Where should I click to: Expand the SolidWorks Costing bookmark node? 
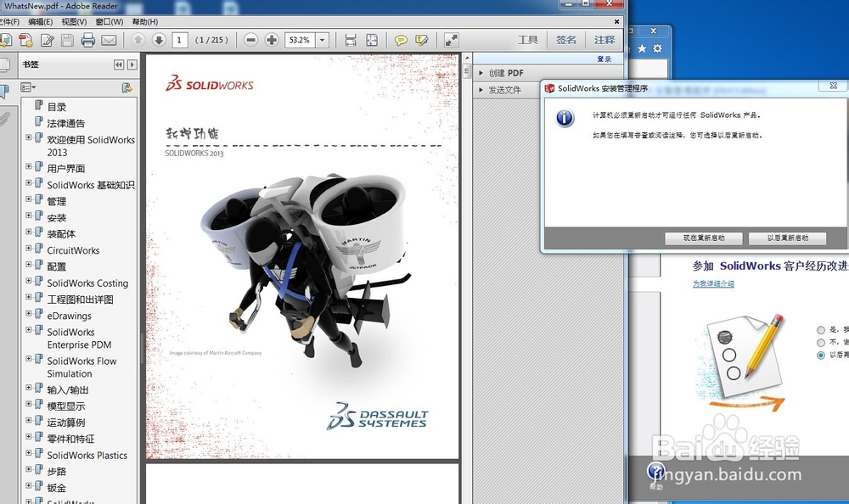click(x=29, y=281)
